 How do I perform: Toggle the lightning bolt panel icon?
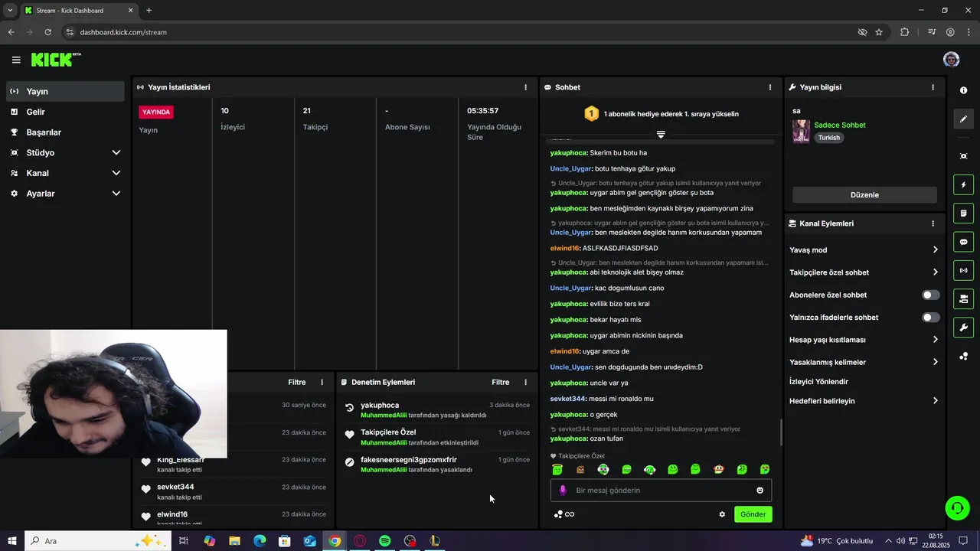963,184
